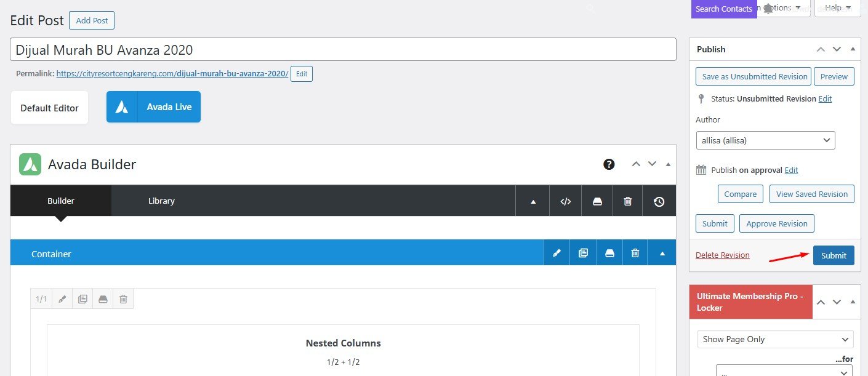Screen dimensions: 868x376
Task: Save the Container to library with drive icon
Action: [609, 253]
